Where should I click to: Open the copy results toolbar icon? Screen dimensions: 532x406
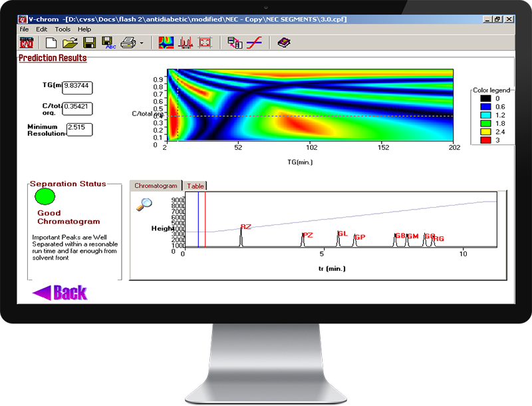(x=234, y=43)
